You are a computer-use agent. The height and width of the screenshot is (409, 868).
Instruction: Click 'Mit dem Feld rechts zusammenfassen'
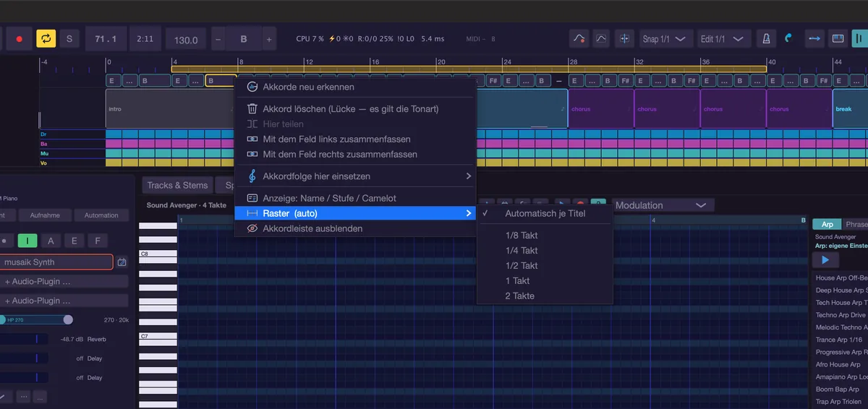click(x=356, y=154)
